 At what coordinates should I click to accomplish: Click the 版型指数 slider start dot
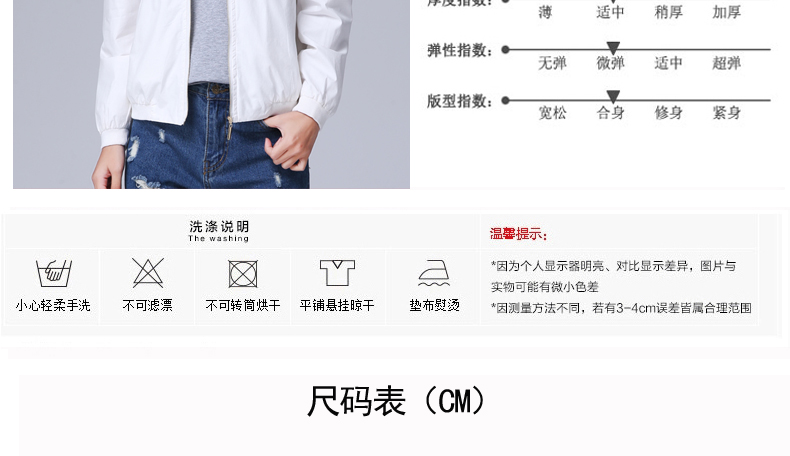click(506, 100)
